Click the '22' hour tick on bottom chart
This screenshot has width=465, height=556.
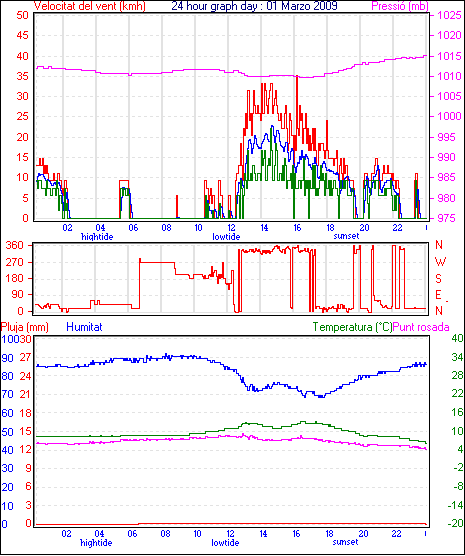tap(397, 533)
